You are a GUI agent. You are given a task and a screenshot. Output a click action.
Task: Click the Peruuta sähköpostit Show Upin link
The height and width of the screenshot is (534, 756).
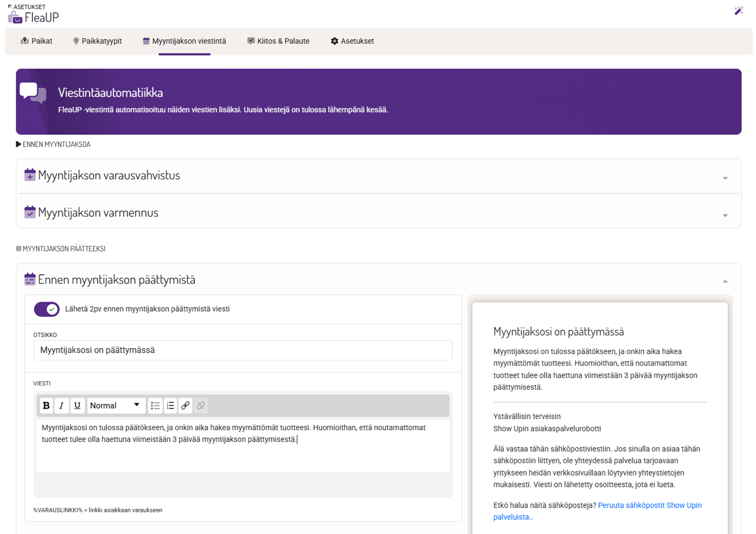pos(650,505)
